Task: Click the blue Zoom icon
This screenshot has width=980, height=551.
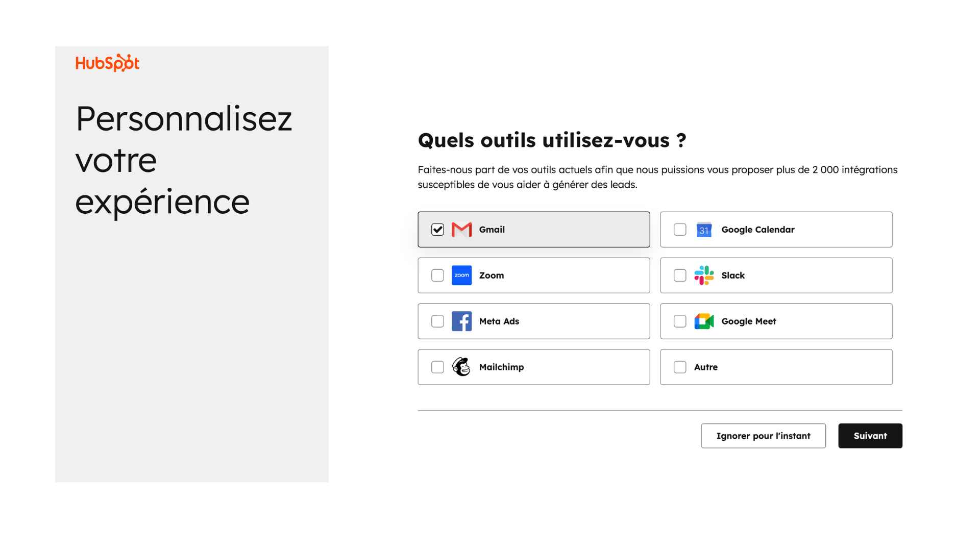Action: [461, 275]
